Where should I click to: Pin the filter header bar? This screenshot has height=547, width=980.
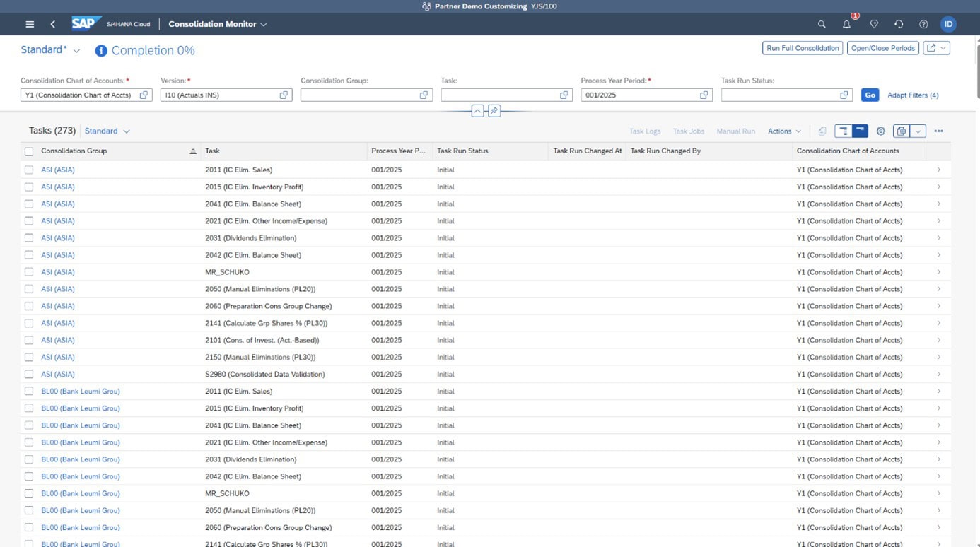[x=494, y=111]
